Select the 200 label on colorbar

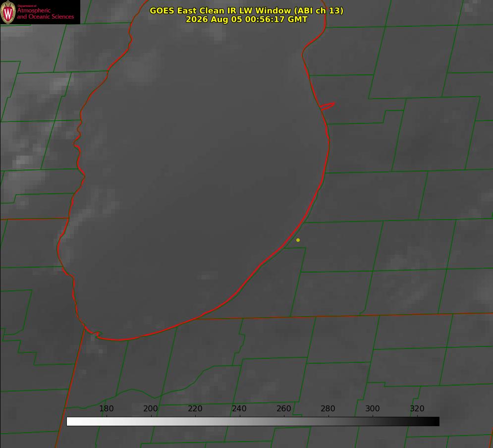[x=151, y=408]
